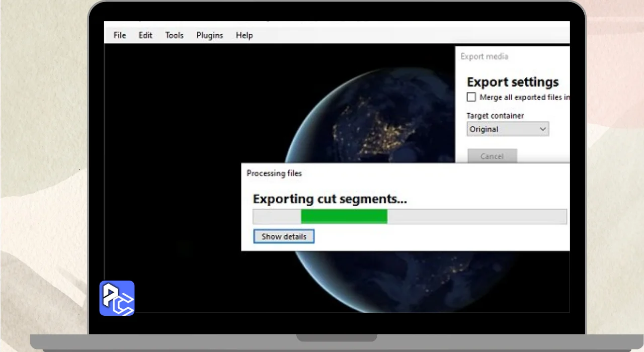Click the chevron arrow of the Original combo box
644x352 pixels.
pyautogui.click(x=542, y=129)
